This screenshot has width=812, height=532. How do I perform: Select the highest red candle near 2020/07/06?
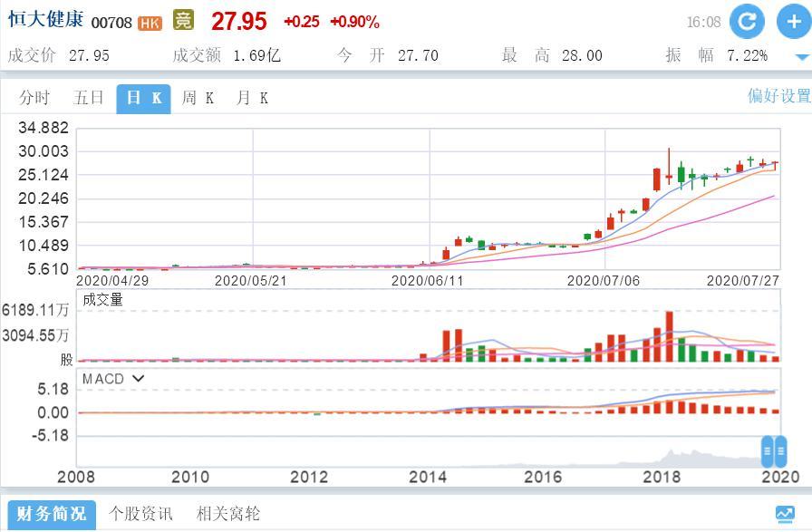[668, 163]
